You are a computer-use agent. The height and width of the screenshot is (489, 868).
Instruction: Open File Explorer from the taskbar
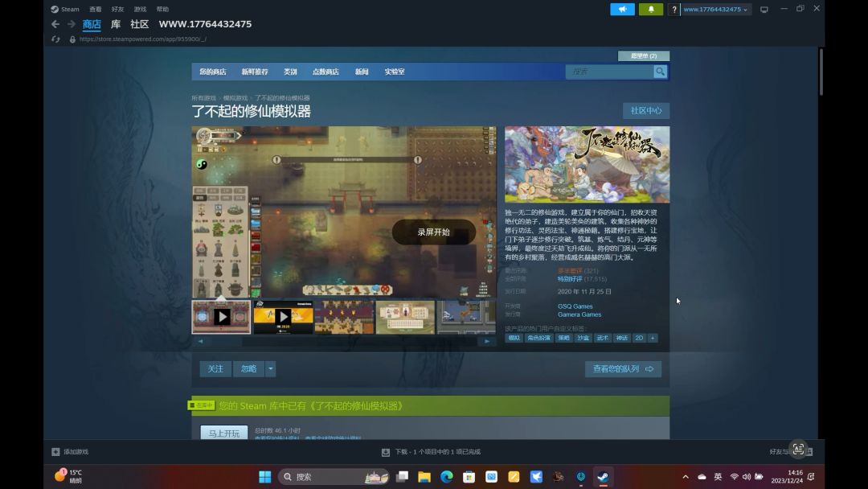coord(424,477)
